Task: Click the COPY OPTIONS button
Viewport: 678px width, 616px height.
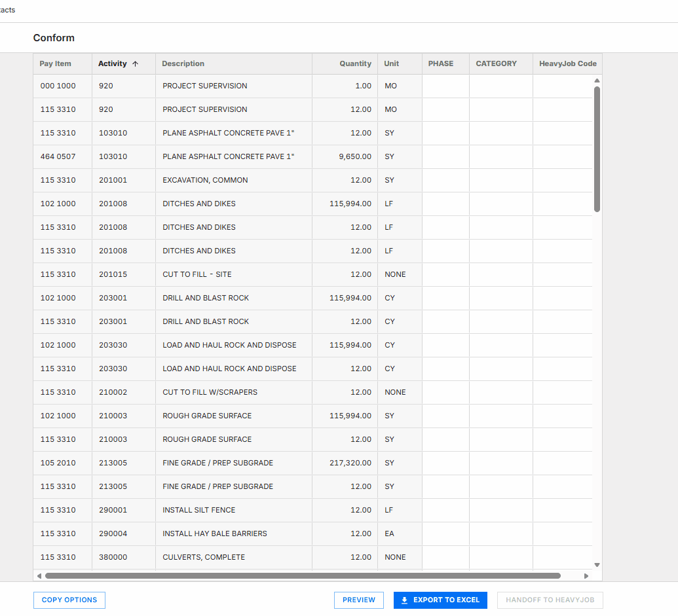Action: [x=69, y=600]
